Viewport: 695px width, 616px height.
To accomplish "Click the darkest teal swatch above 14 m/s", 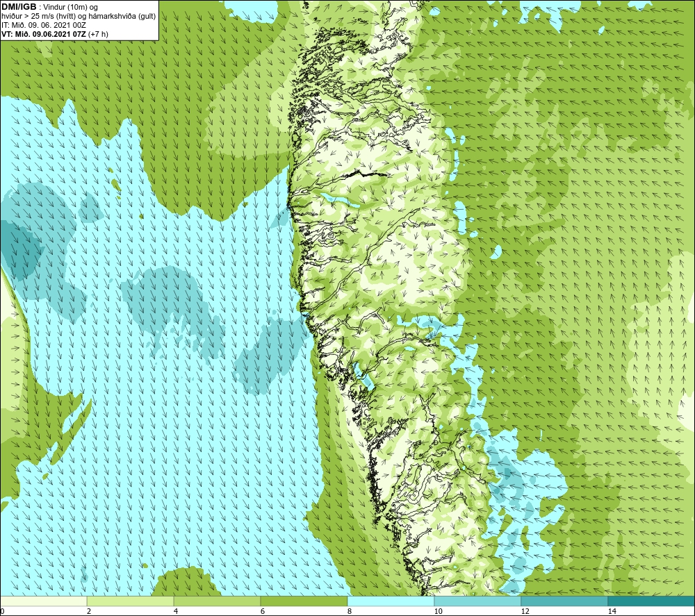I will [x=652, y=601].
